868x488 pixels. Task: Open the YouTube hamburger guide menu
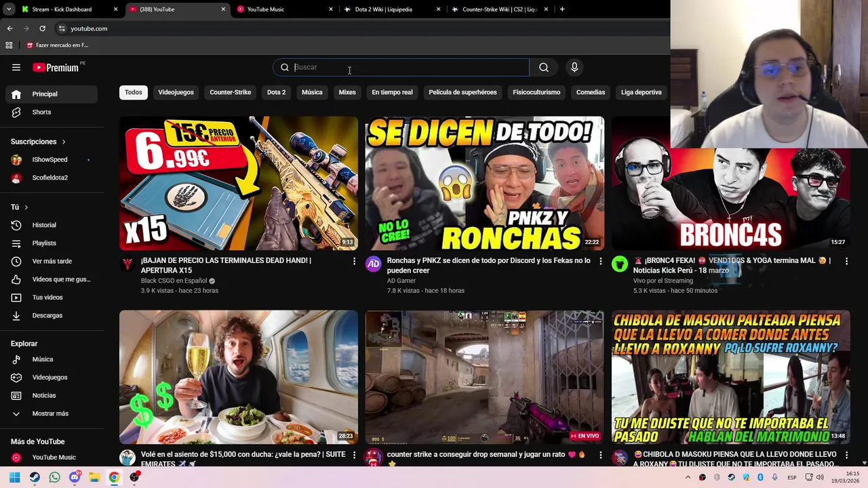coord(16,67)
